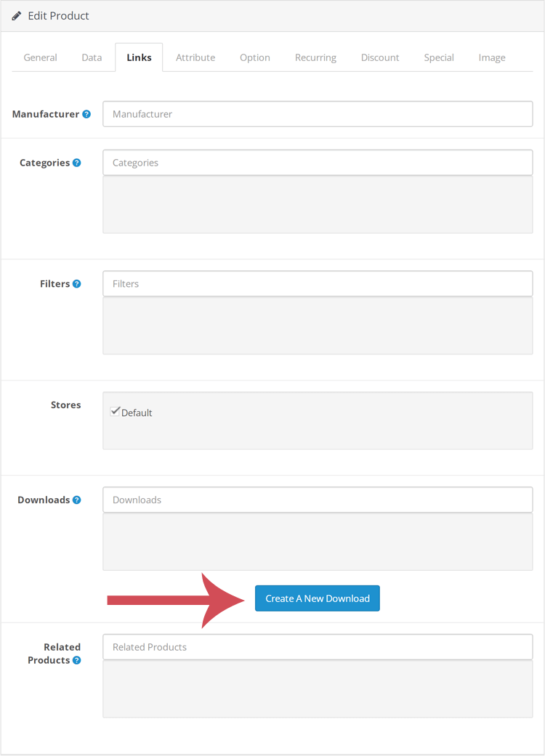Click the Related Products input field
Image resolution: width=545 pixels, height=756 pixels.
[318, 647]
